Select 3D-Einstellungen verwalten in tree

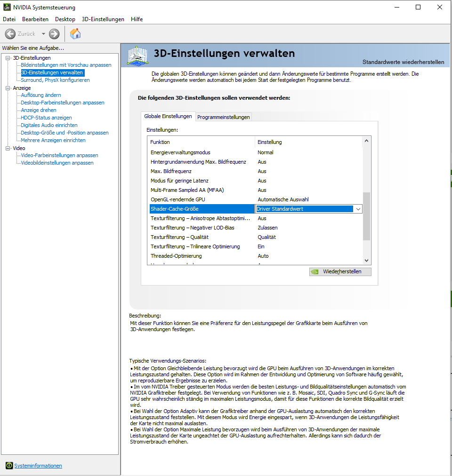click(52, 72)
